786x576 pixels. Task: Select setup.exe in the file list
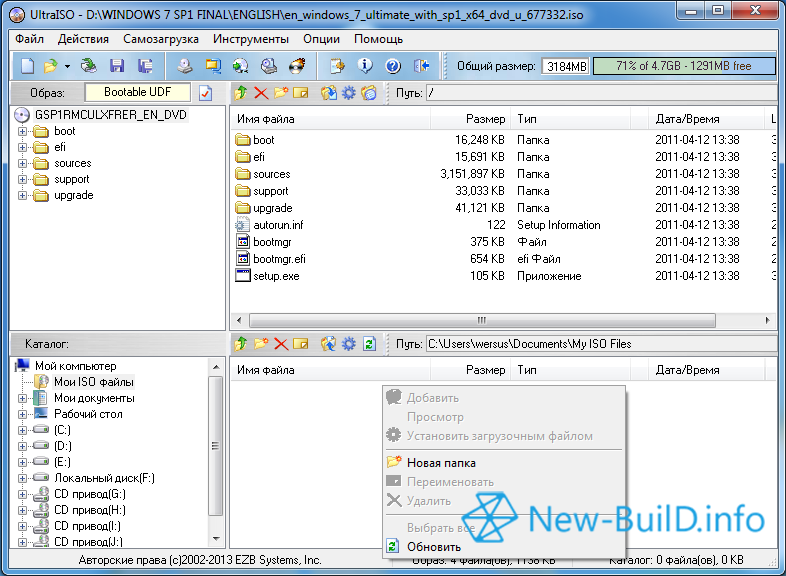click(x=276, y=276)
